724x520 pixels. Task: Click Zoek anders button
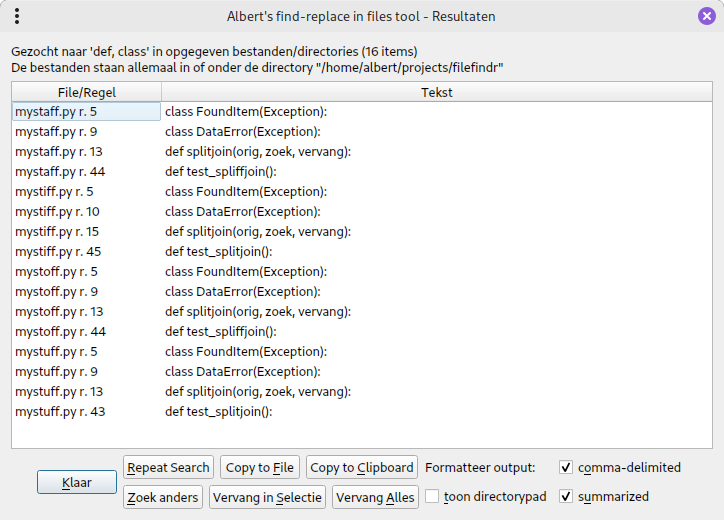coord(163,497)
